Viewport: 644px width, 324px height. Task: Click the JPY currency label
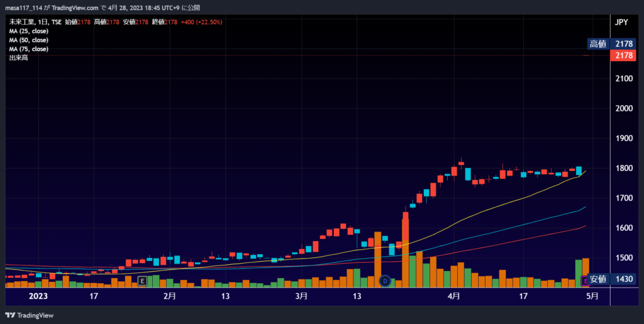[621, 23]
